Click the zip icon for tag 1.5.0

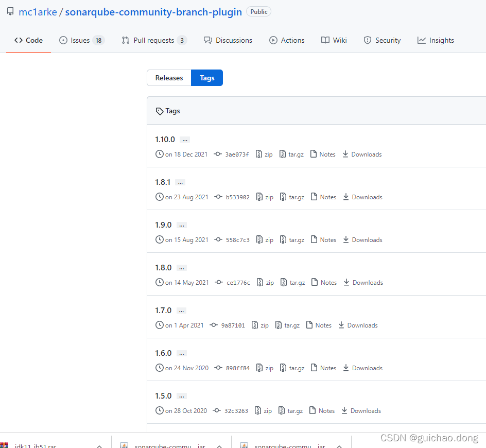258,411
